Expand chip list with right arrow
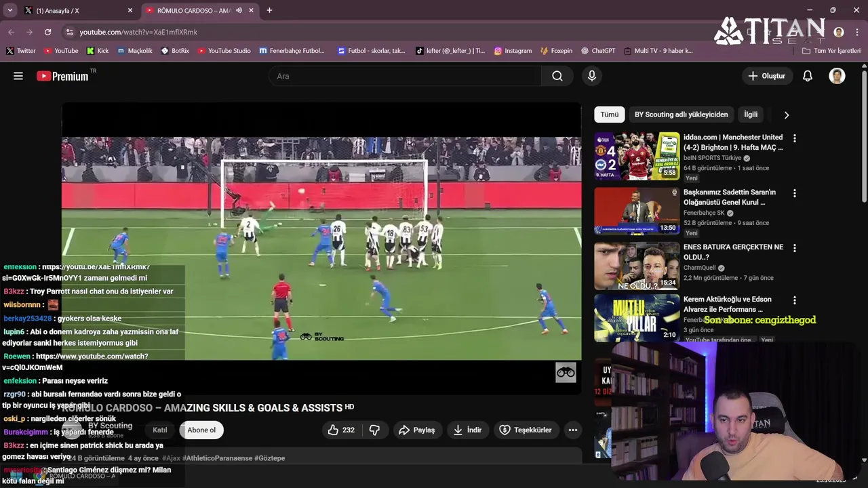The height and width of the screenshot is (488, 868). coord(787,115)
